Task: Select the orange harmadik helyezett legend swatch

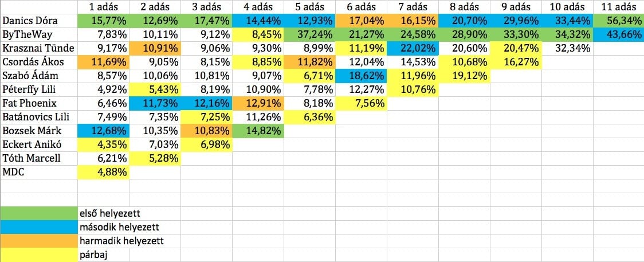Action: [38, 241]
